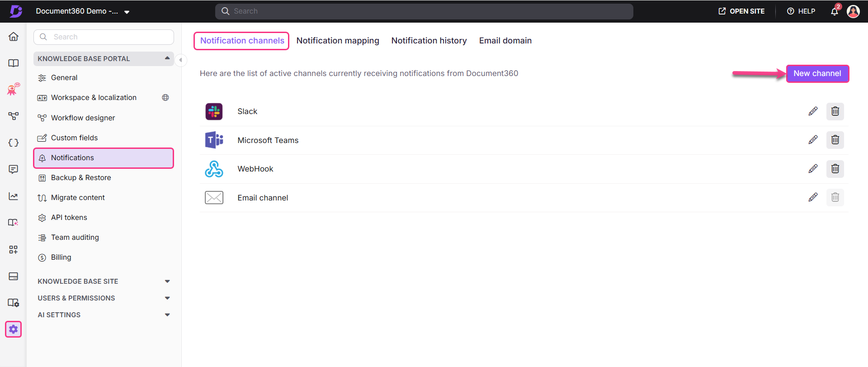
Task: Edit the Slack channel
Action: pos(813,111)
